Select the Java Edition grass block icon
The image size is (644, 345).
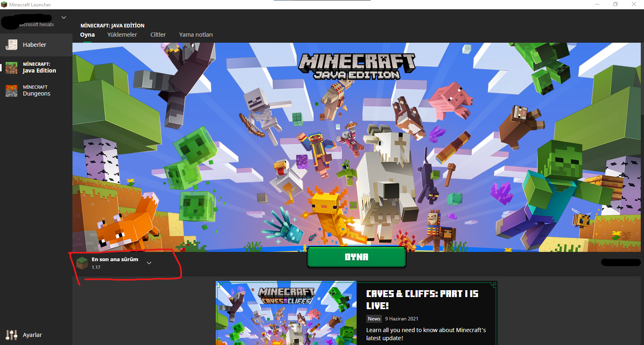(x=11, y=68)
